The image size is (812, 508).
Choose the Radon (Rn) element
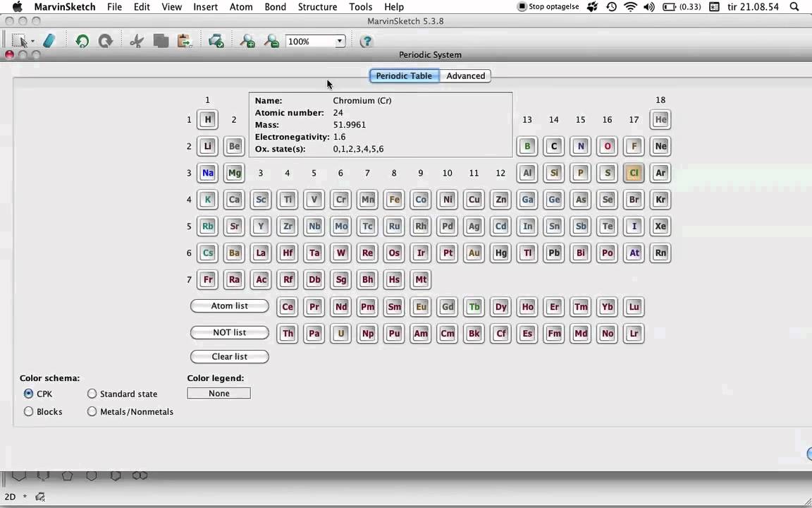pyautogui.click(x=660, y=253)
